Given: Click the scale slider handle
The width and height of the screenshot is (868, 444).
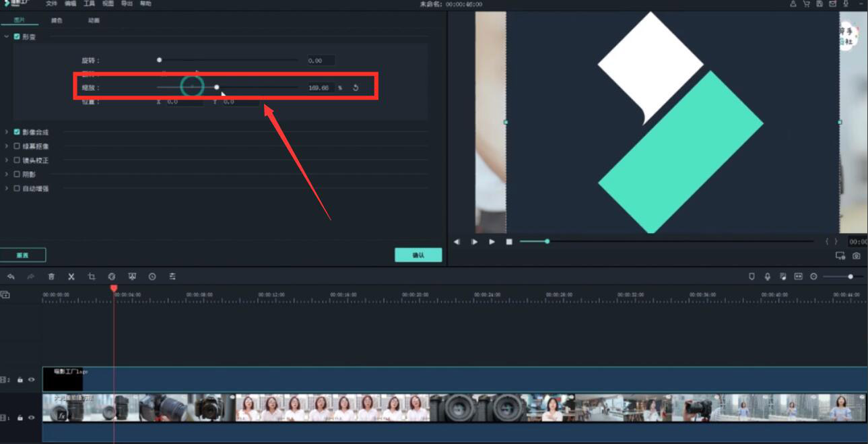Looking at the screenshot, I should click(x=216, y=87).
